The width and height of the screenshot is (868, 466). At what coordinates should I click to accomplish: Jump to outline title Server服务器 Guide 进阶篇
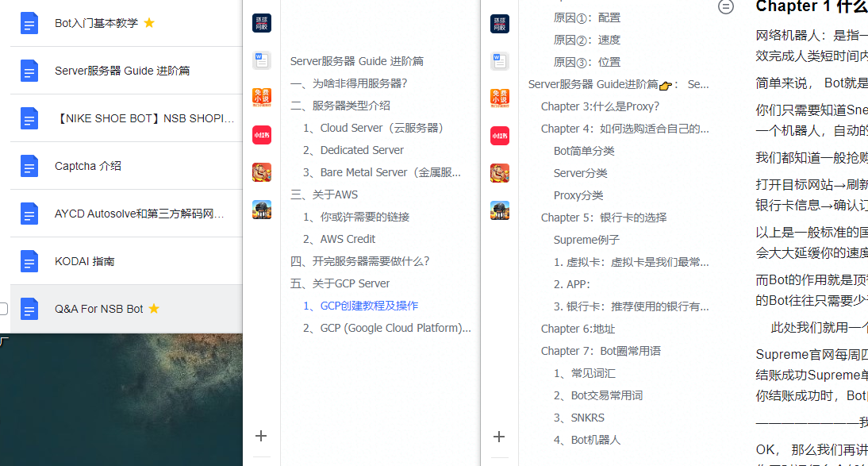coord(357,61)
